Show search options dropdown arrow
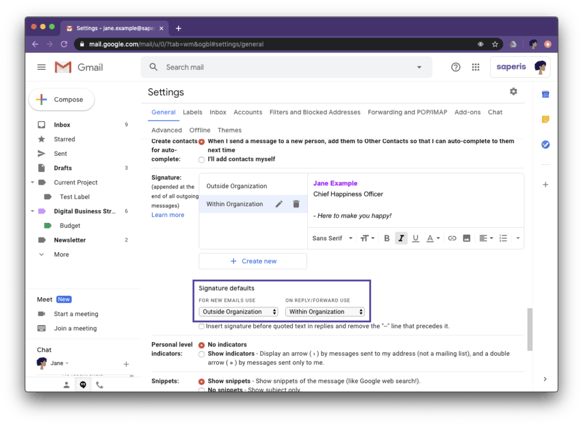Viewport: 583px width, 425px height. tap(419, 67)
